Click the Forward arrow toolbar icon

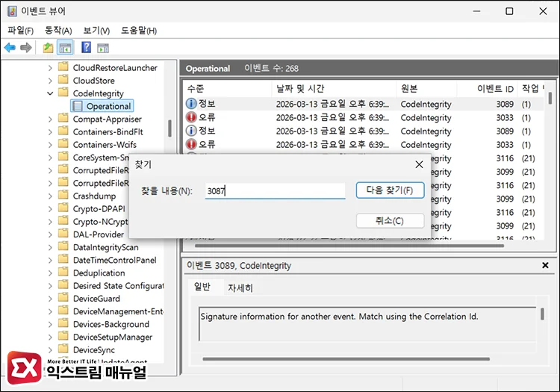(25, 48)
